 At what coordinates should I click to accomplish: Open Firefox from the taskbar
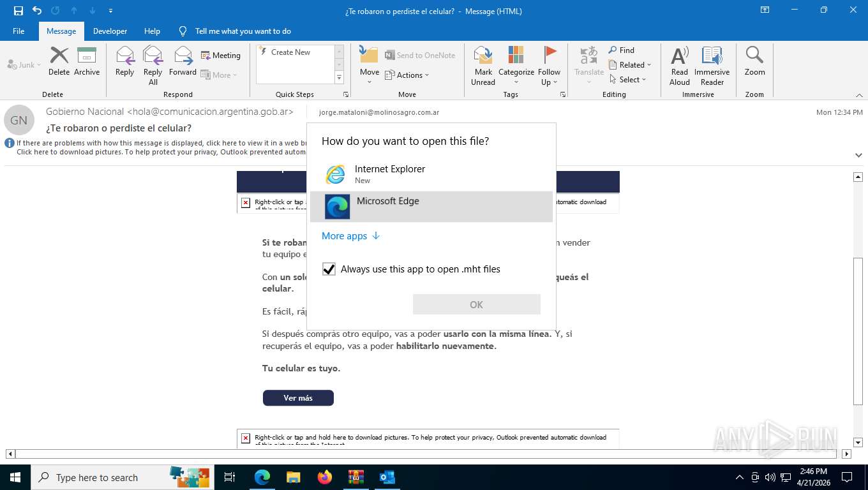point(325,477)
